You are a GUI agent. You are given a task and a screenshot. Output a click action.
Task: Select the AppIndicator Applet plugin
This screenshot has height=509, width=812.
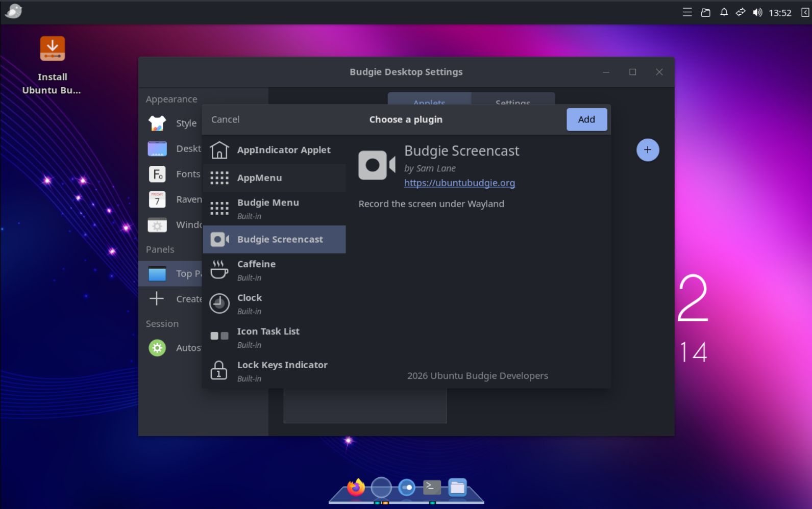coord(275,150)
